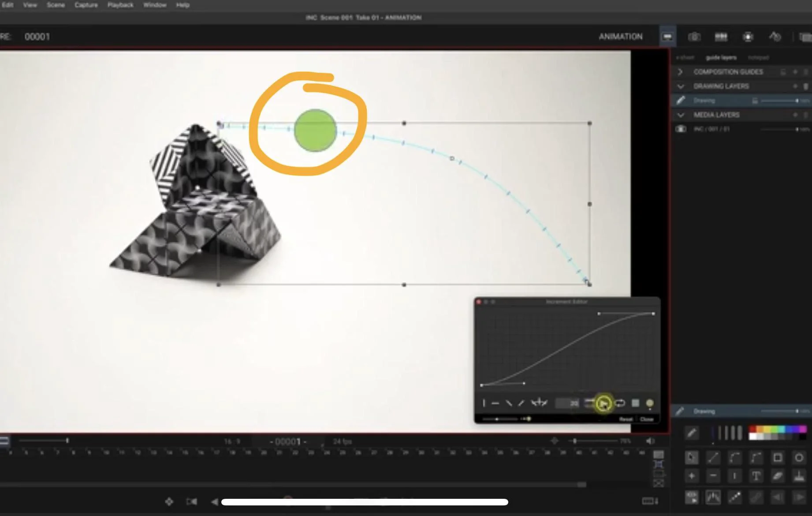812x516 pixels.
Task: Expand the Composition Guides section
Action: click(680, 72)
